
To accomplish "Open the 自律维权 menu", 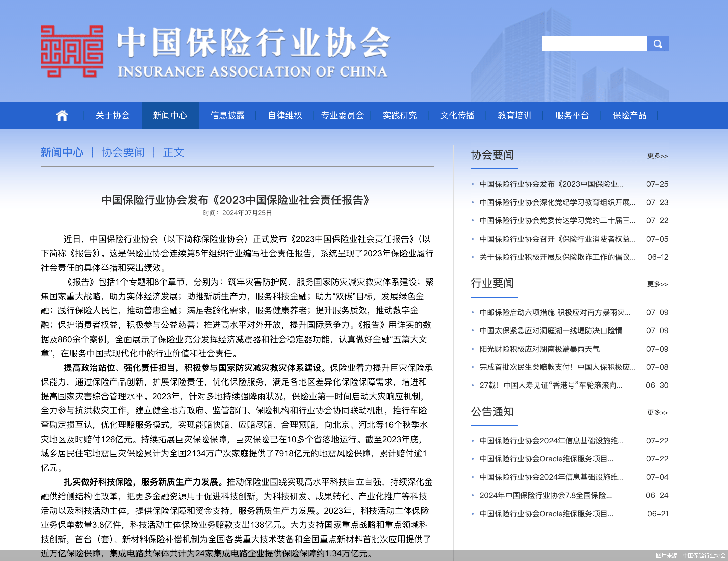I will pos(285,115).
